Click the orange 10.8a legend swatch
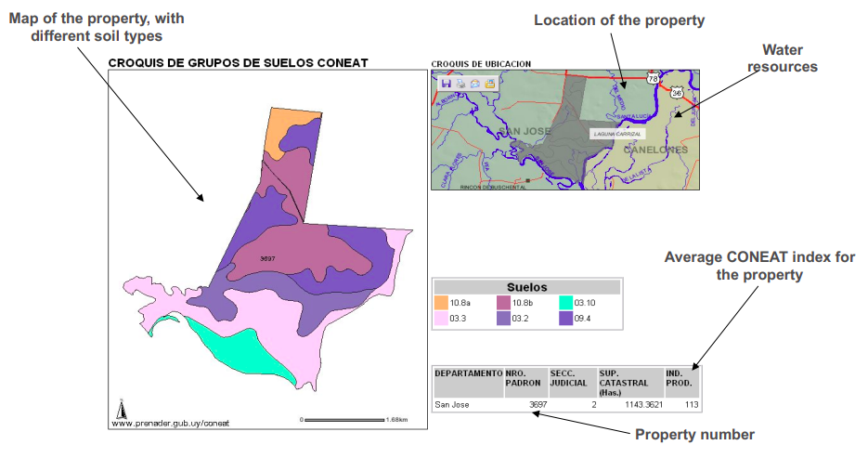Viewport: 868px width, 458px height. click(x=441, y=303)
